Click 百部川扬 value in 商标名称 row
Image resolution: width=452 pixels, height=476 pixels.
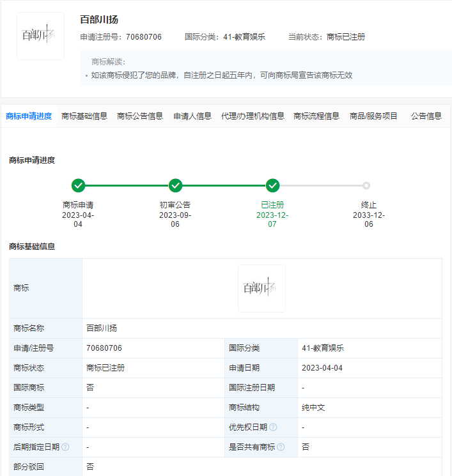point(102,328)
